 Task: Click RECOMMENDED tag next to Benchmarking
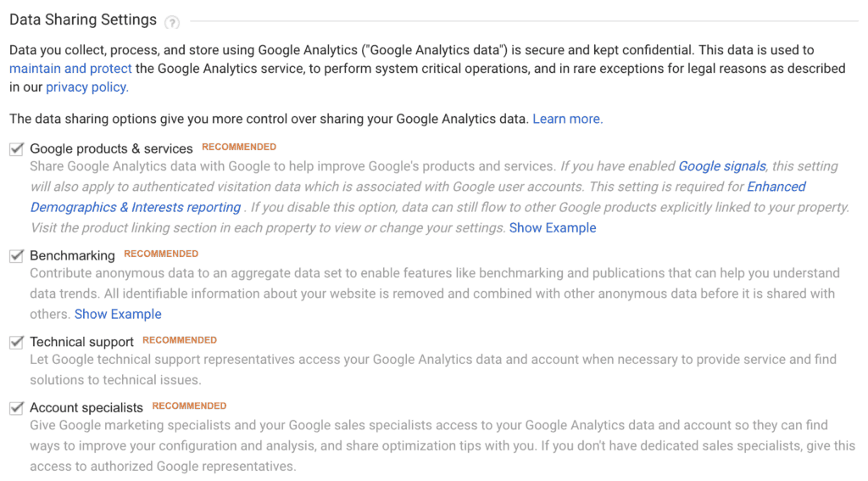161,254
